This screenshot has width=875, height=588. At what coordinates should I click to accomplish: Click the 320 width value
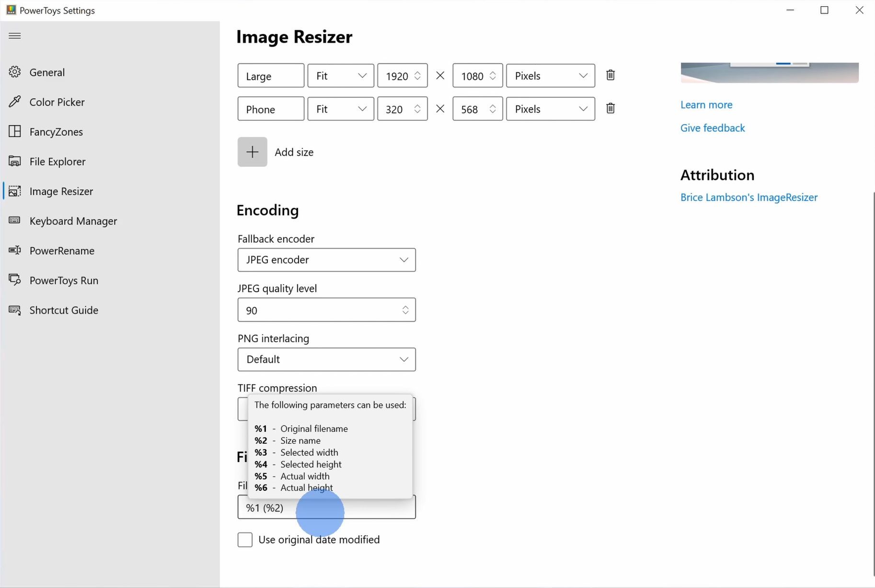[x=394, y=109]
